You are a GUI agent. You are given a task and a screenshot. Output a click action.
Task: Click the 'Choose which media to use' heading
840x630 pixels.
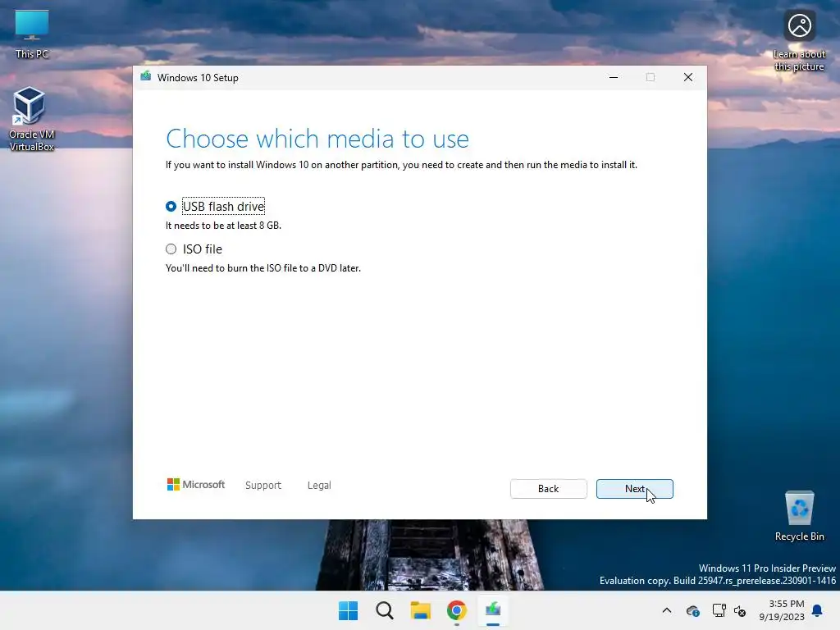tap(317, 139)
